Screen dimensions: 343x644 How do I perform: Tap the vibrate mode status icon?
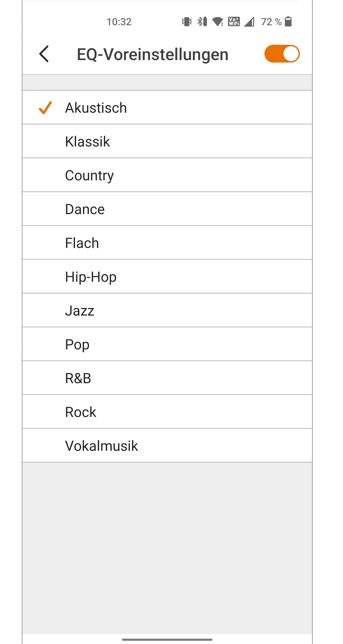(x=187, y=21)
